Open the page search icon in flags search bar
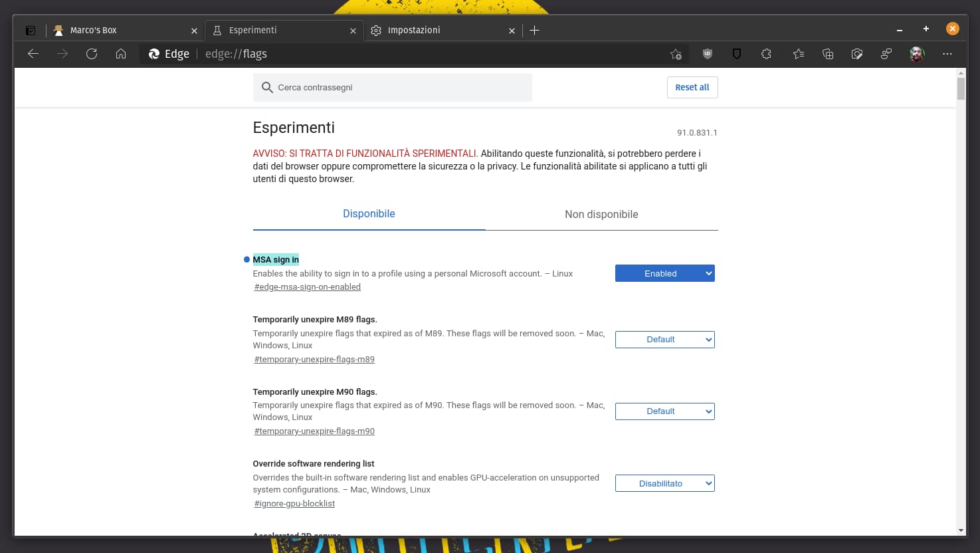 tap(267, 87)
